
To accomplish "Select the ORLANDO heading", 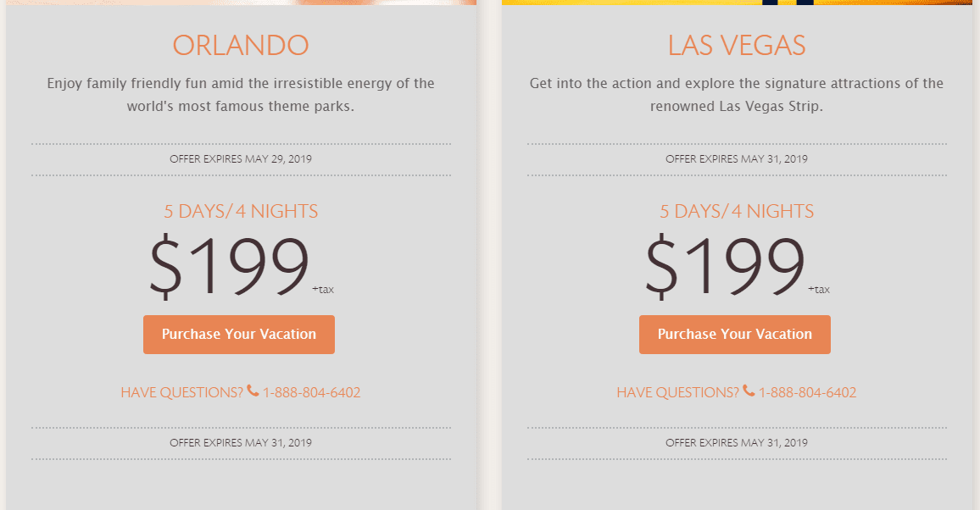I will tap(241, 45).
